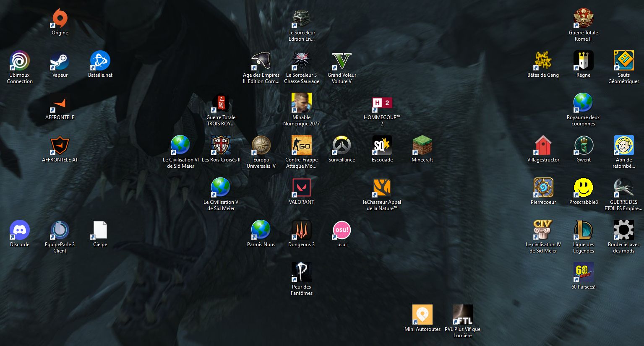644x346 pixels.
Task: Click the Pierrecoeur shortcut
Action: [543, 188]
